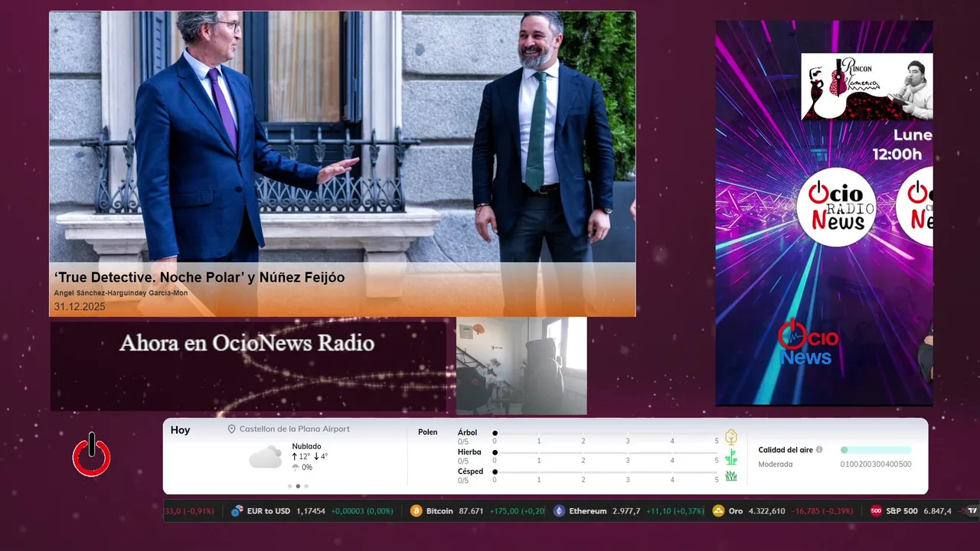Click the 'Castellon de la Plana Airport' location
This screenshot has height=551, width=980.
point(295,429)
